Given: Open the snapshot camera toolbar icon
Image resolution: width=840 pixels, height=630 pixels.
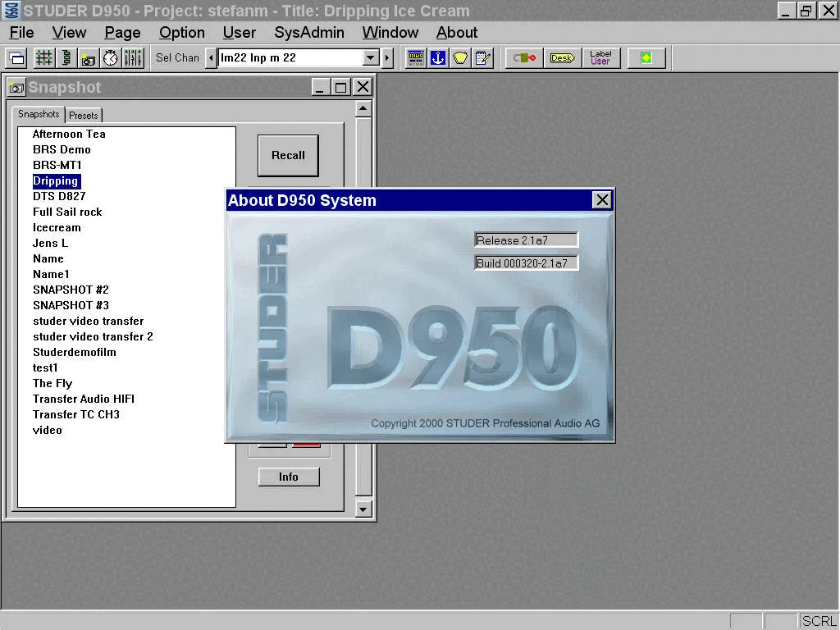Looking at the screenshot, I should (89, 58).
